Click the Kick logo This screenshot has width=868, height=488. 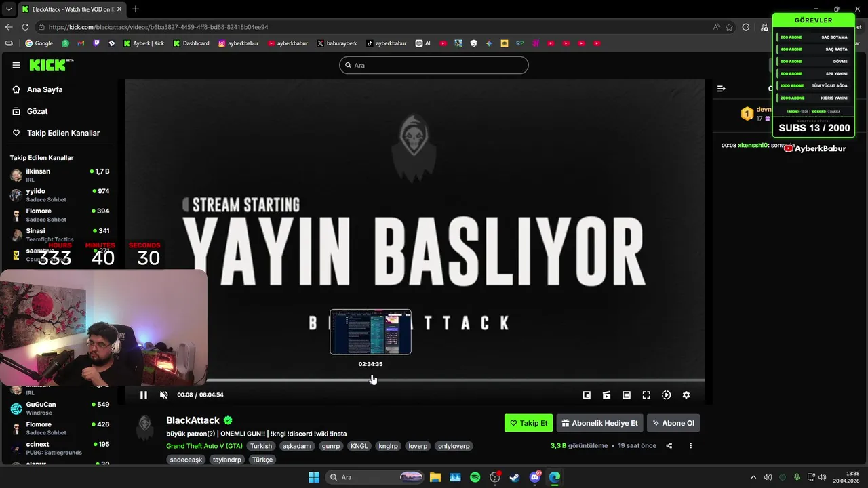click(51, 65)
